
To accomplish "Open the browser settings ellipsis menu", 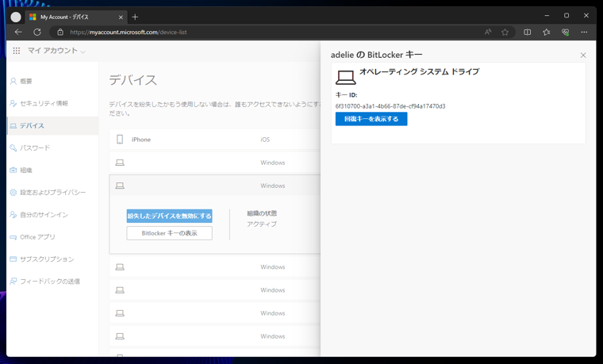I will pyautogui.click(x=584, y=33).
